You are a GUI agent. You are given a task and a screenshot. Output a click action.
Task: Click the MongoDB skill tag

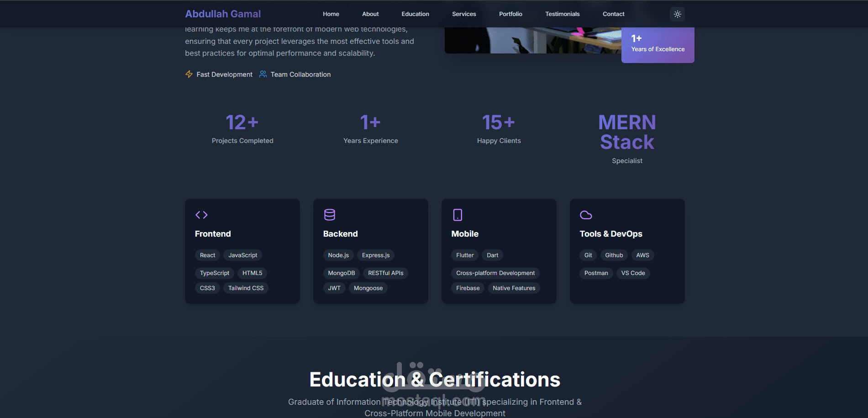[x=342, y=273]
